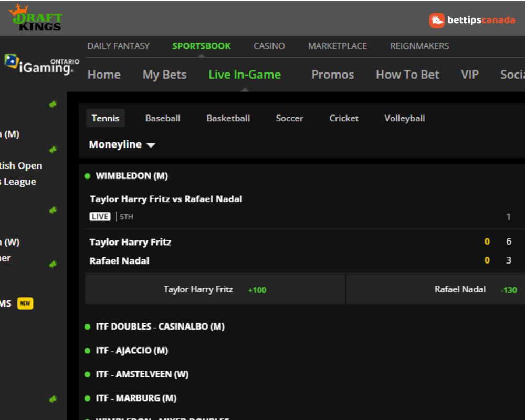
Task: Bet on Rafael Nadal at -130
Action: pos(436,289)
